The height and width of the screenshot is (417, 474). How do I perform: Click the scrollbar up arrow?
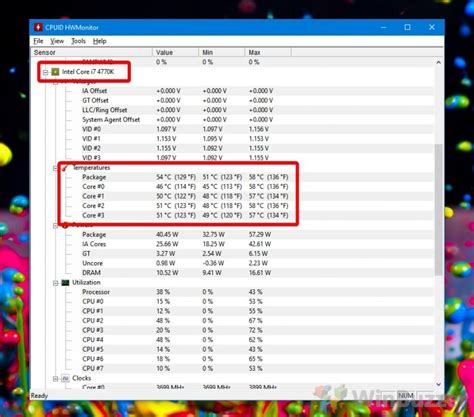tap(439, 62)
